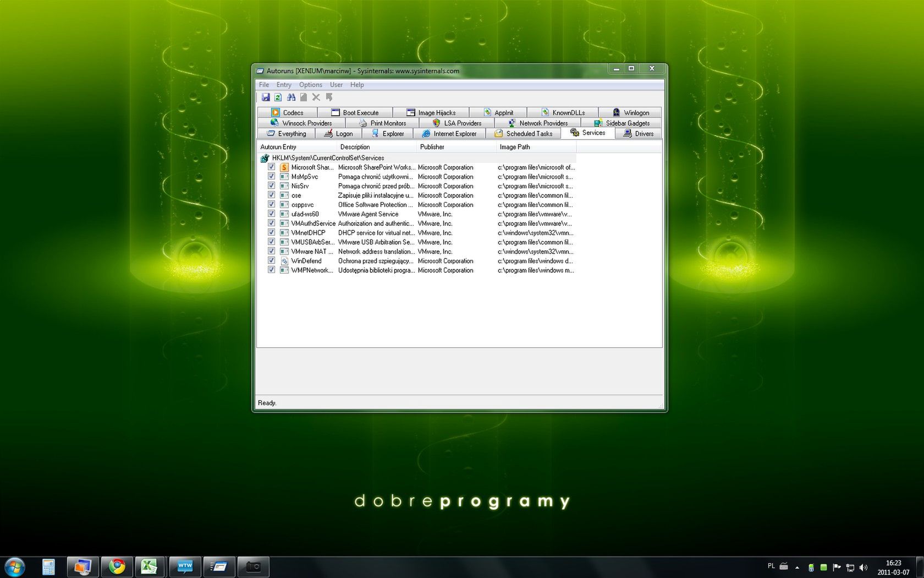924x578 pixels.
Task: Open the Windows Start button
Action: 15,566
